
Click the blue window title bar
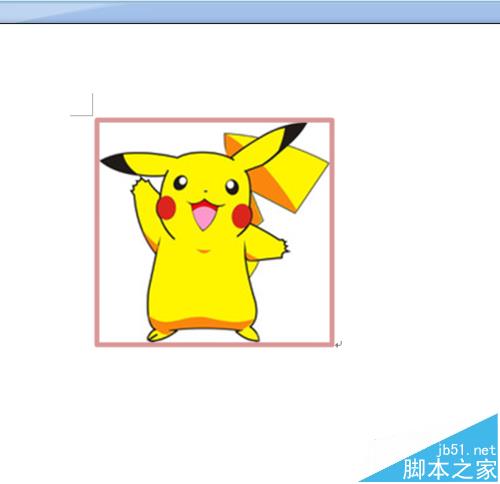click(x=250, y=12)
